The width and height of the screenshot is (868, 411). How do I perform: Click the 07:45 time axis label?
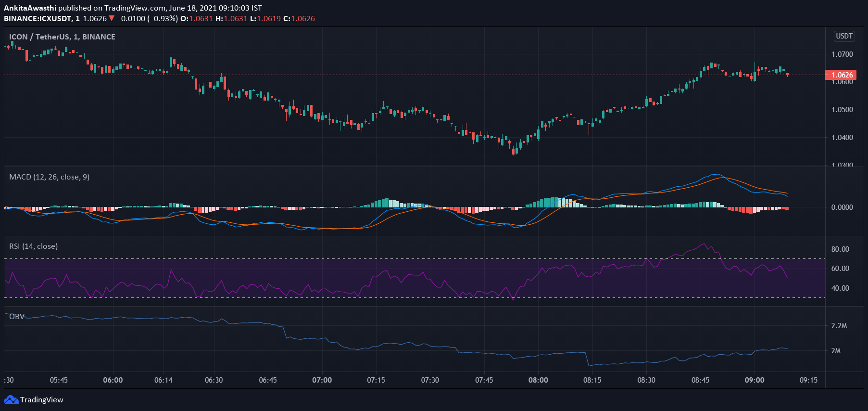click(x=484, y=380)
